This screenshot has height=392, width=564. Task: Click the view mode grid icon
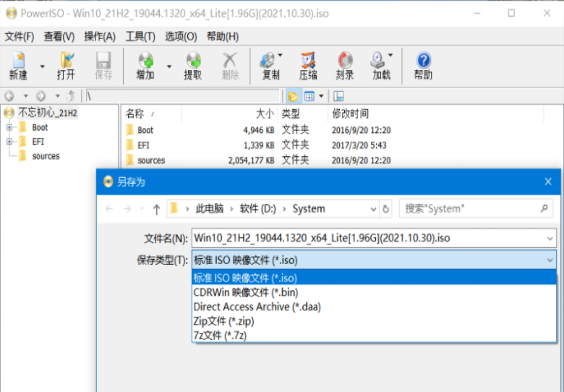pyautogui.click(x=309, y=96)
